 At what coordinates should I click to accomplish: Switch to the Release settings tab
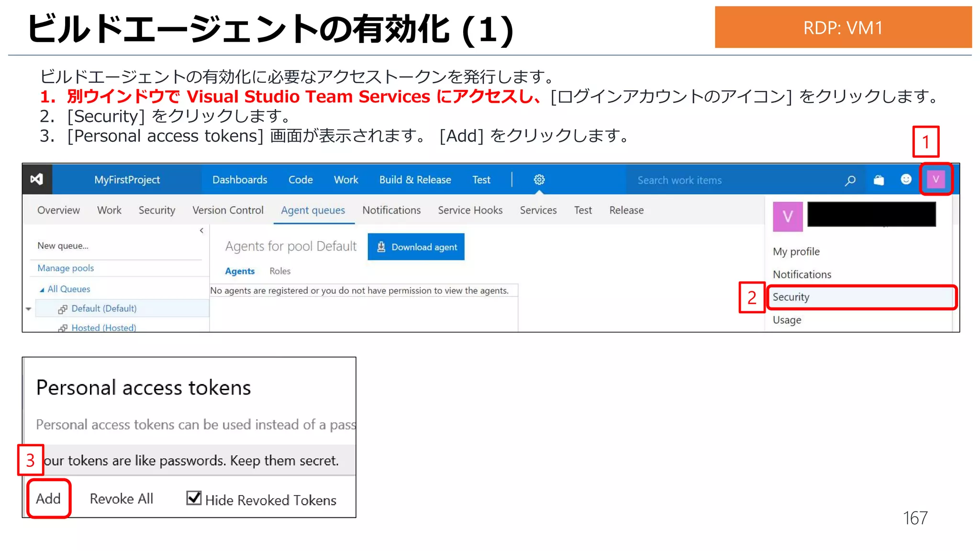point(626,210)
